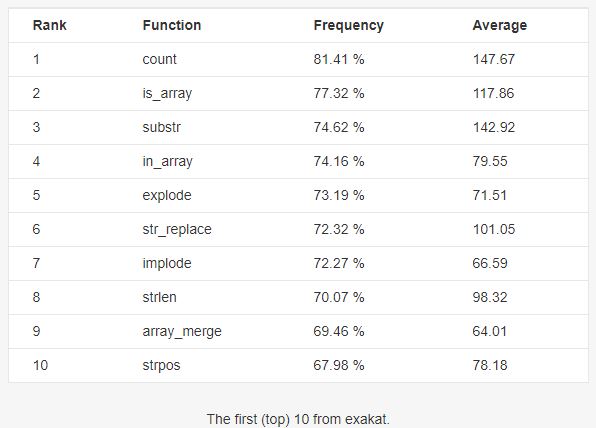Click the Rank column header
This screenshot has width=596, height=428.
(x=49, y=25)
